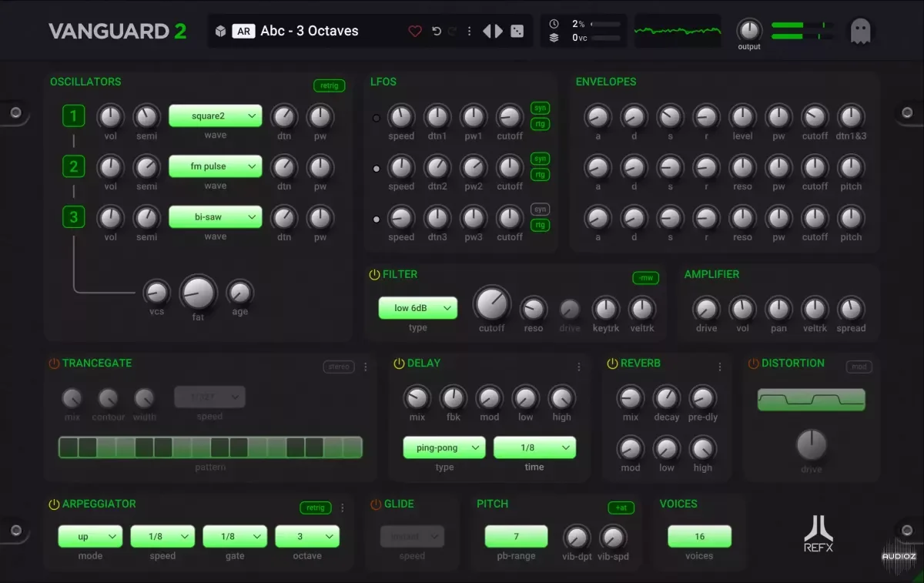Open the Trancegate options dots menu
The height and width of the screenshot is (583, 924).
tap(366, 367)
